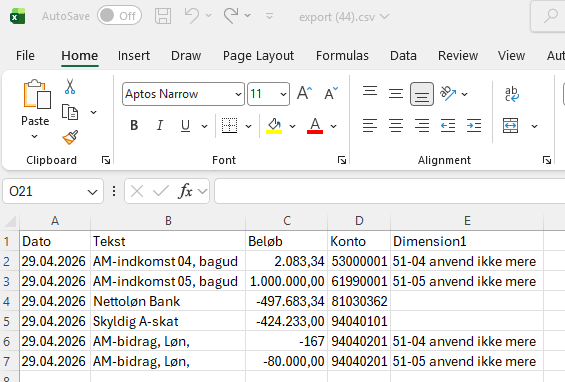
Task: Open the Borders options dropdown
Action: coord(248,126)
